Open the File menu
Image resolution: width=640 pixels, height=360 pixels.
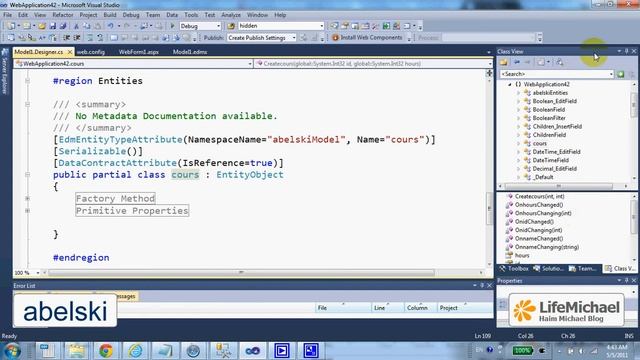click(x=7, y=15)
